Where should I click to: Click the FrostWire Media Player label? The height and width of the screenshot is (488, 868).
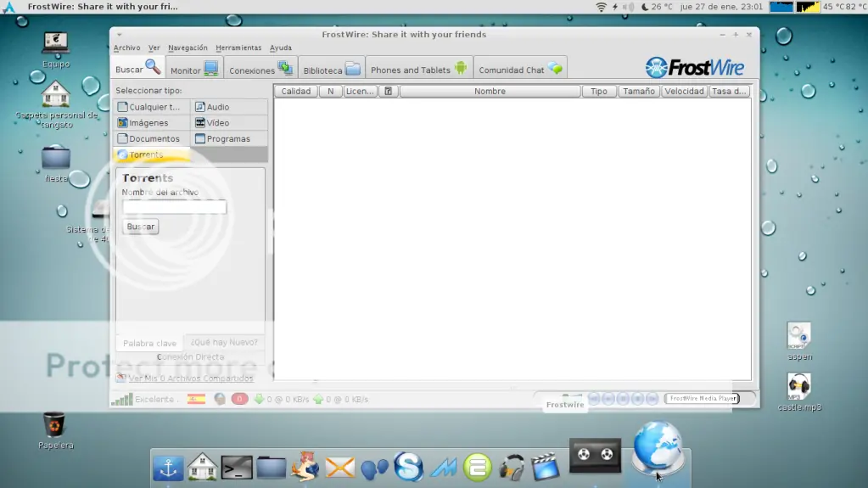pos(702,398)
